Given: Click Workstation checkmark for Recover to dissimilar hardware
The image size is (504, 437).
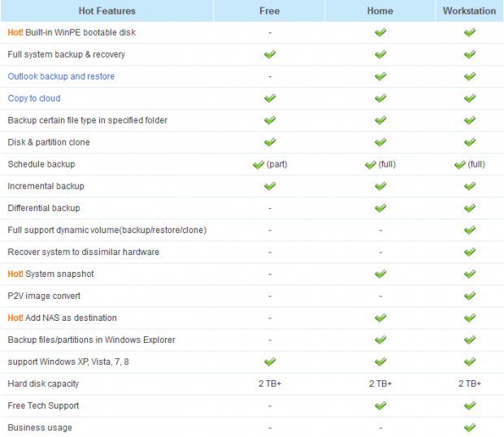Looking at the screenshot, I should pyautogui.click(x=470, y=252).
